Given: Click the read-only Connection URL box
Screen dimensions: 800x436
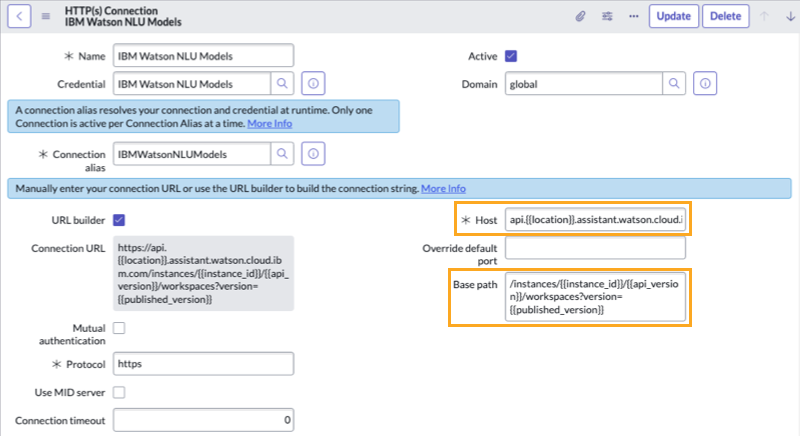Looking at the screenshot, I should coord(203,273).
